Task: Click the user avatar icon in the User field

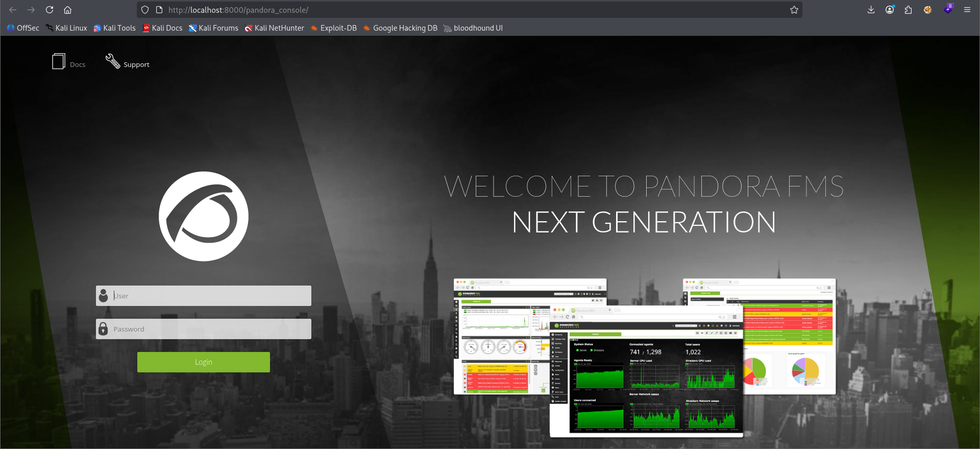Action: (104, 296)
